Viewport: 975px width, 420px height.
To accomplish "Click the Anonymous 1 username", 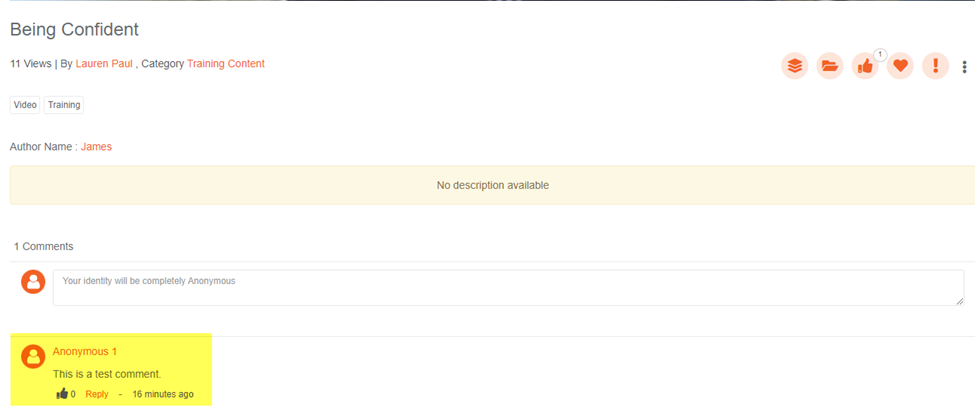I will tap(85, 352).
